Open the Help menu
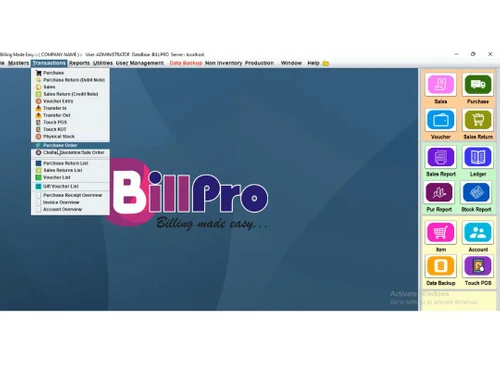This screenshot has height=375, width=500. point(313,63)
